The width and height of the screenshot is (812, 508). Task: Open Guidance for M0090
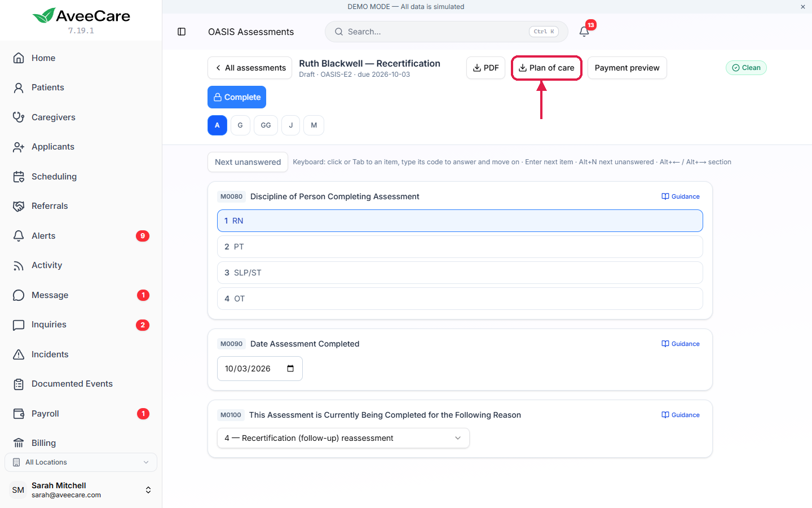coord(681,344)
